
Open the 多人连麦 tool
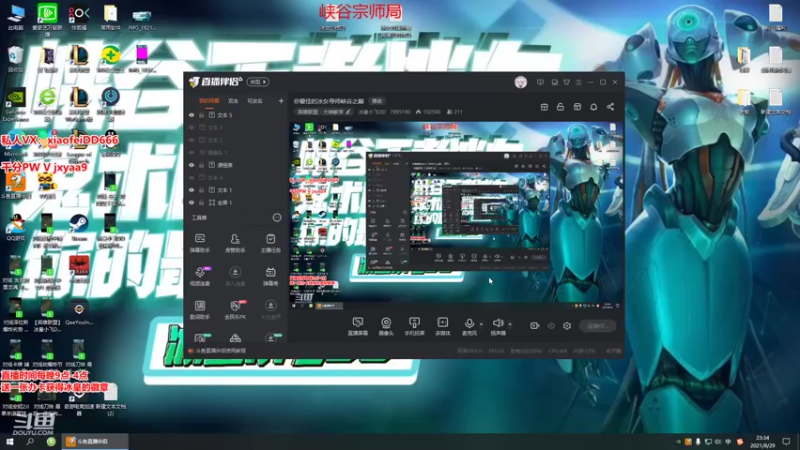(235, 276)
